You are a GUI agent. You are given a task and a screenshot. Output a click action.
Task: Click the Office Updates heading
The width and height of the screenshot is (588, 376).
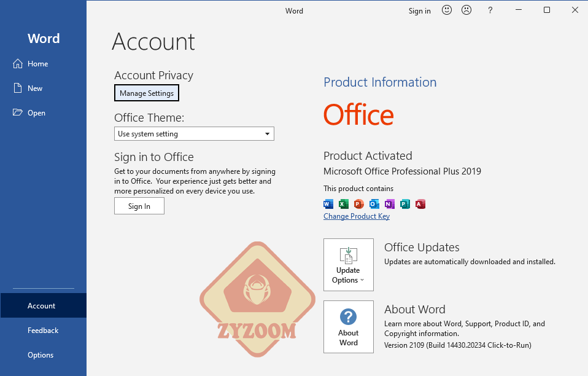pos(422,248)
